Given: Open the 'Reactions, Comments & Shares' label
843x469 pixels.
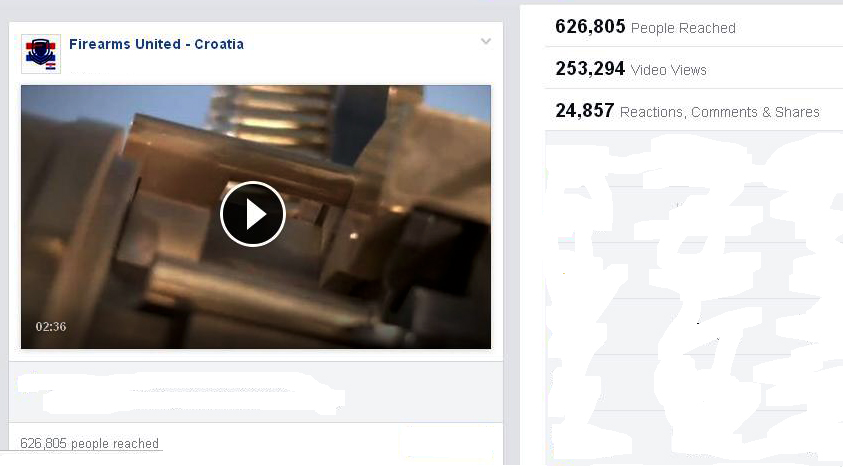Looking at the screenshot, I should (719, 112).
